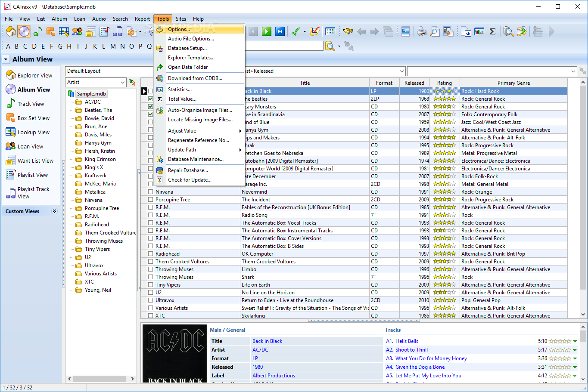Click the blue Next track toolbar button

[x=280, y=31]
